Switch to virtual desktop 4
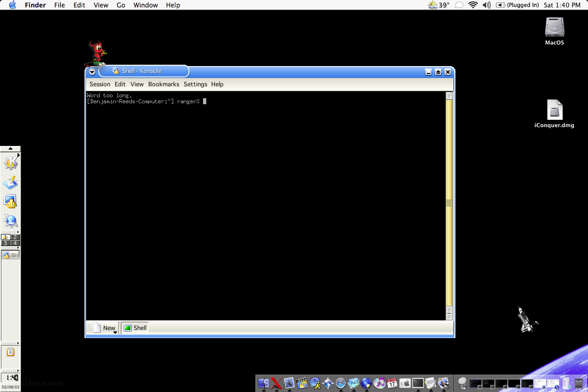Image resolution: width=588 pixels, height=392 pixels. point(15,243)
